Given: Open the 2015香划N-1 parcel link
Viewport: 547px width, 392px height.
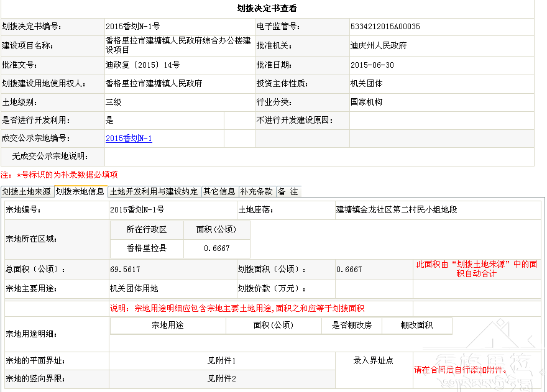Looking at the screenshot, I should coord(129,139).
